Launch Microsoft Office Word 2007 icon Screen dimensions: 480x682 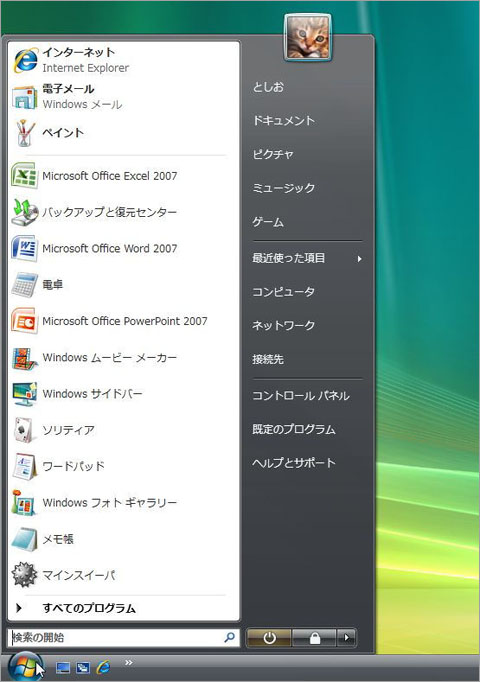[x=25, y=248]
